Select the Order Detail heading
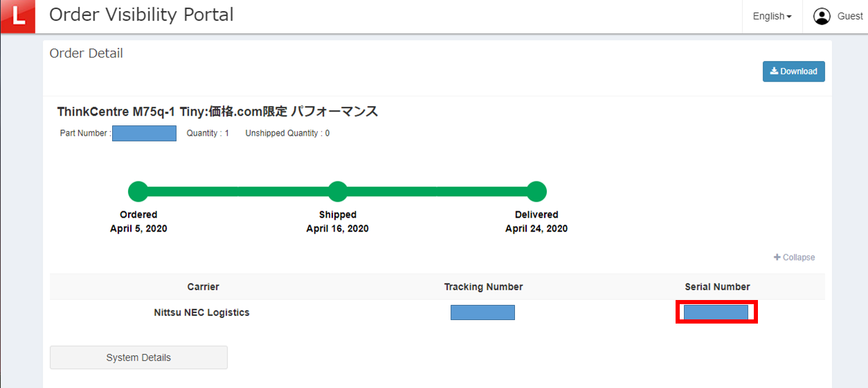 (87, 53)
